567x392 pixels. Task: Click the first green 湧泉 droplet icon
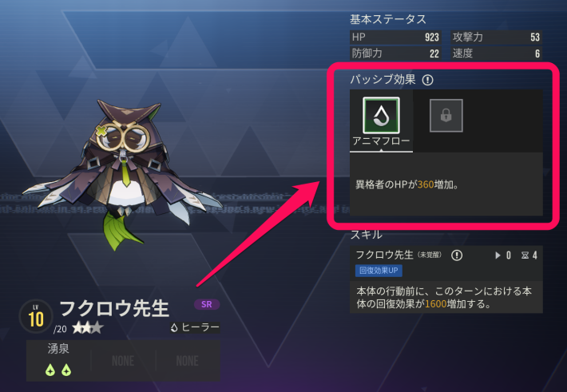coord(50,370)
